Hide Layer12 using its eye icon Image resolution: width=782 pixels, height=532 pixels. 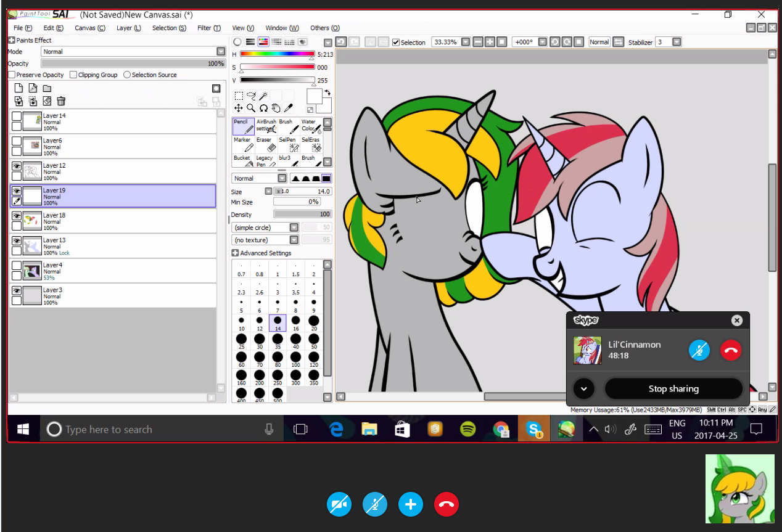pos(17,166)
